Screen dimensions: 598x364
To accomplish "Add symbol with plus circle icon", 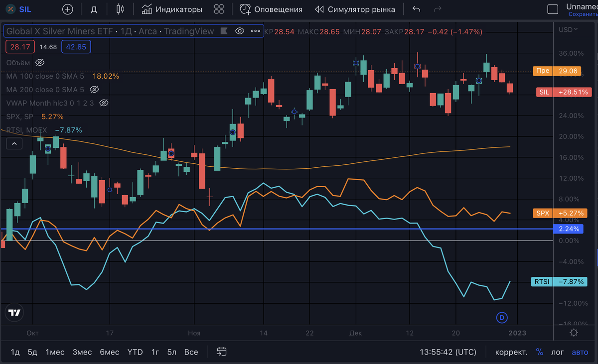I will point(68,9).
